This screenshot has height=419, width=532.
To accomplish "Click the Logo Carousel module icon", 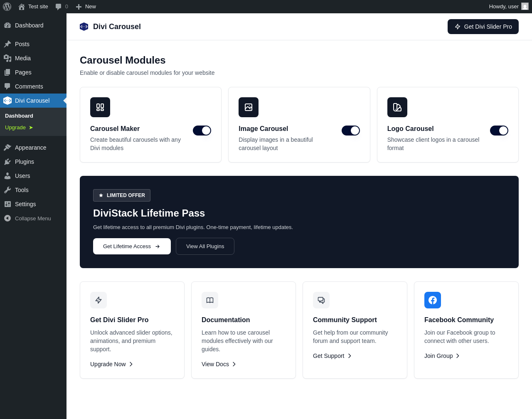I will click(x=397, y=107).
